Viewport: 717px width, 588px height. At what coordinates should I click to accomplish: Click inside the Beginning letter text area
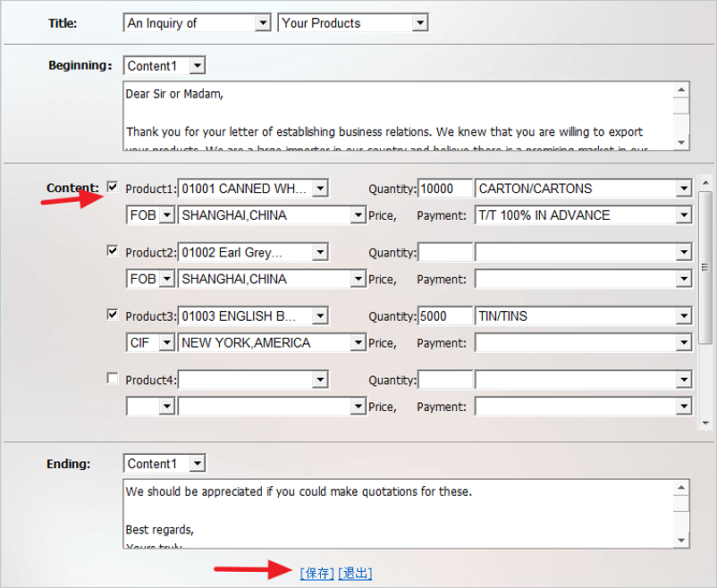(393, 116)
